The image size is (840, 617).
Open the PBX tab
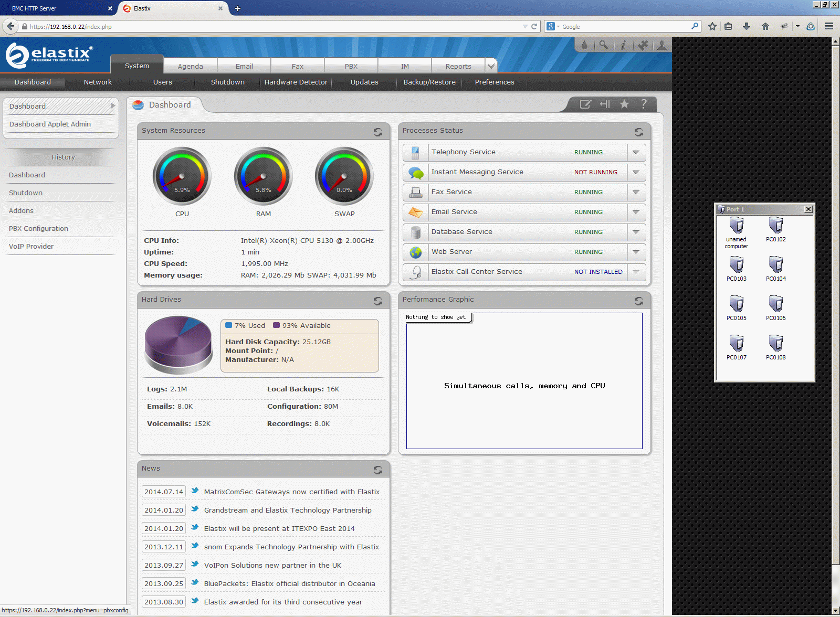click(351, 66)
